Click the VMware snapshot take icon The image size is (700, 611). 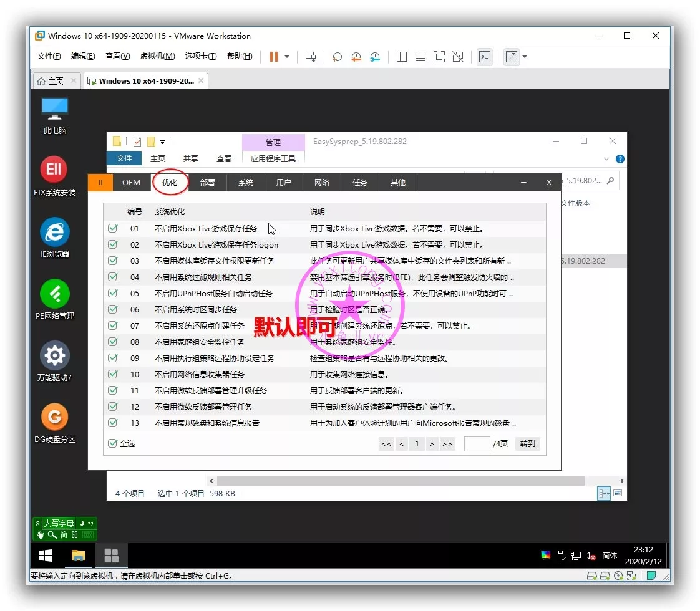coord(337,57)
